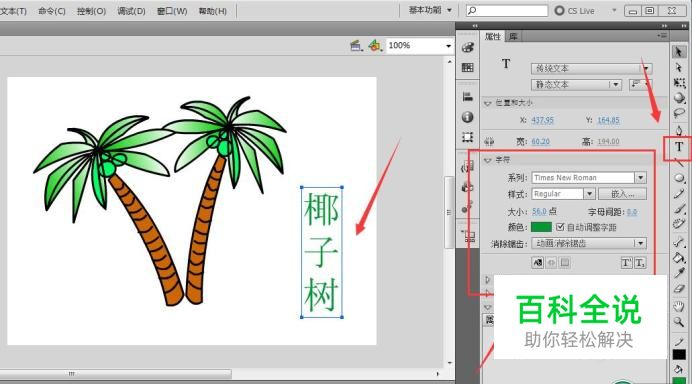Toggle the subscript T button

pos(640,263)
